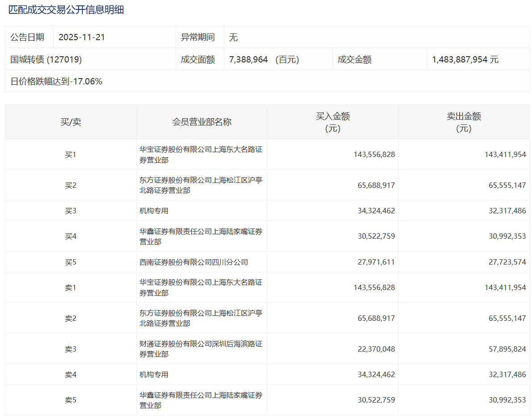
Task: Select the 买3 row label
Action: coord(71,211)
